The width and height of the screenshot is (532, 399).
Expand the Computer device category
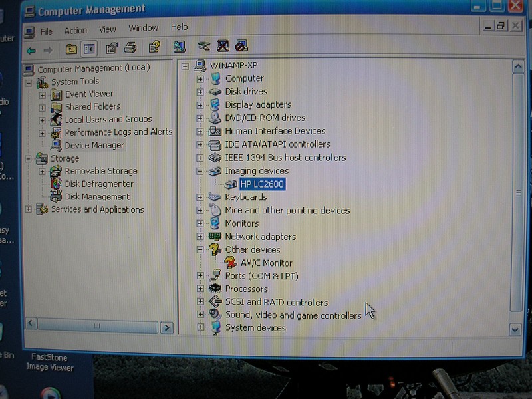[x=200, y=79]
